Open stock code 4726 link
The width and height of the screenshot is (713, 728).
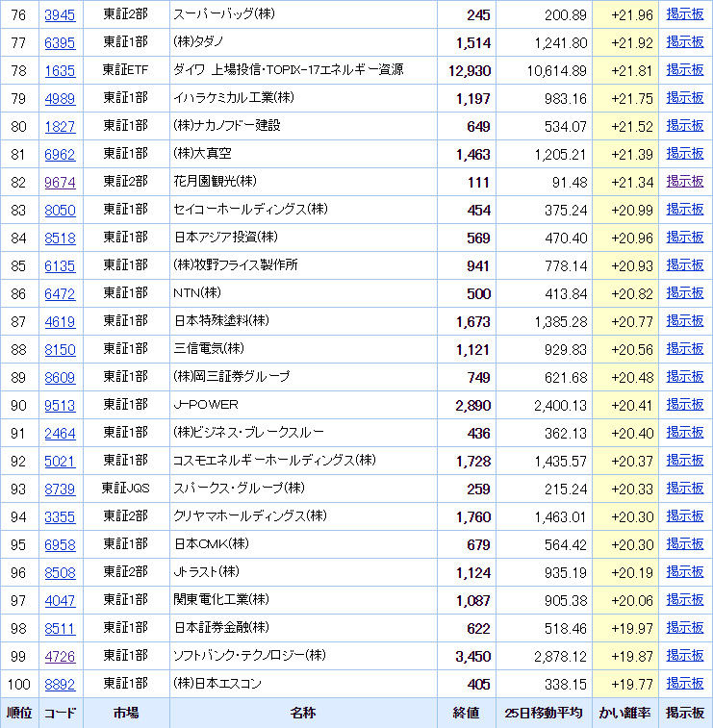pyautogui.click(x=60, y=656)
